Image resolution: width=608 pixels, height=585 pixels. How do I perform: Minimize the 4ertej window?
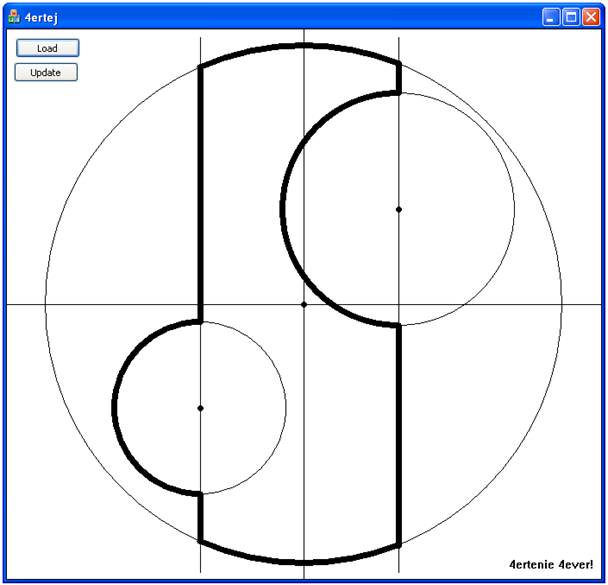[x=551, y=16]
